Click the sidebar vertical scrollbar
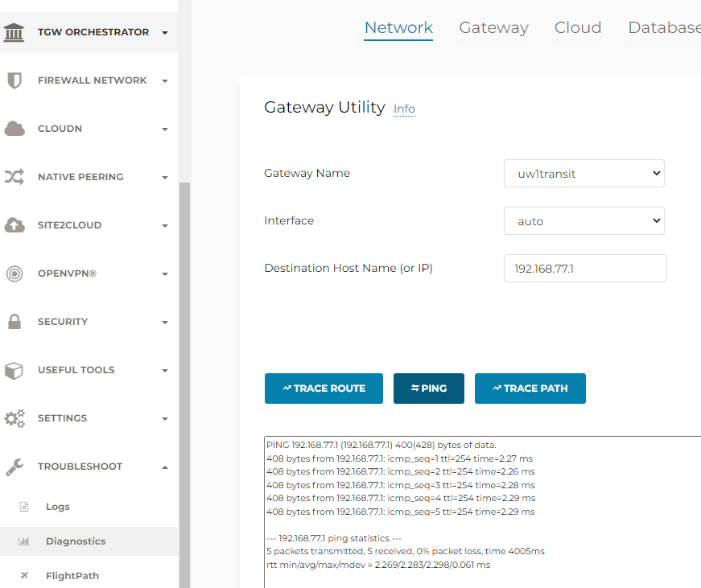Image resolution: width=701 pixels, height=588 pixels. tap(184, 384)
